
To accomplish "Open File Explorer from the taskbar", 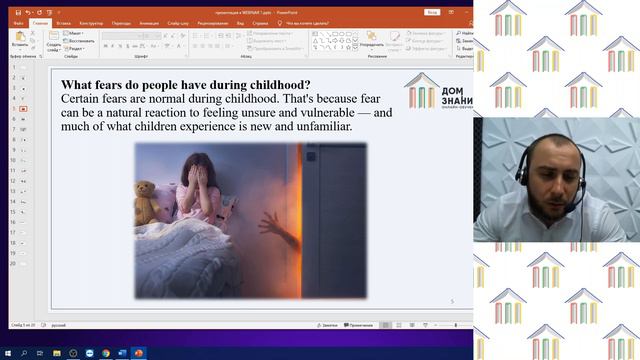I will coord(57,353).
